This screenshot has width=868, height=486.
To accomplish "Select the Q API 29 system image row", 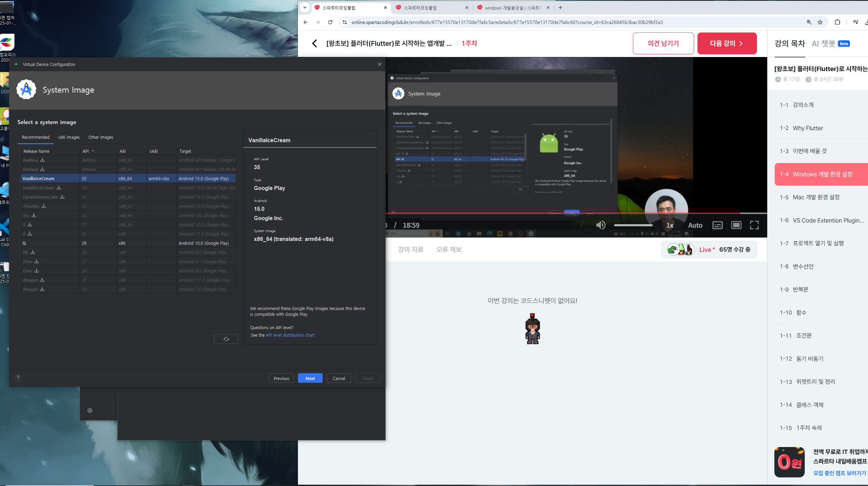I will coord(128,243).
